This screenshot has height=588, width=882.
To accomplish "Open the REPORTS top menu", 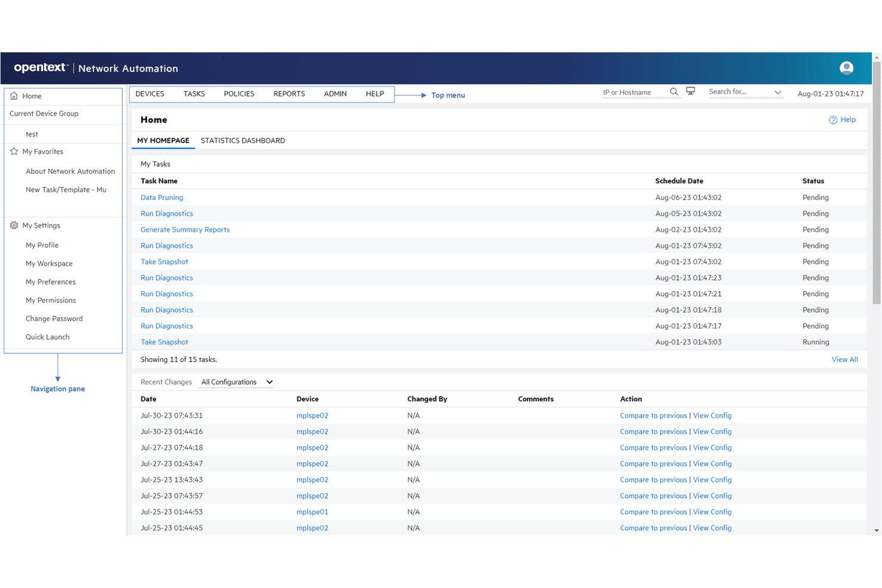I will [289, 94].
